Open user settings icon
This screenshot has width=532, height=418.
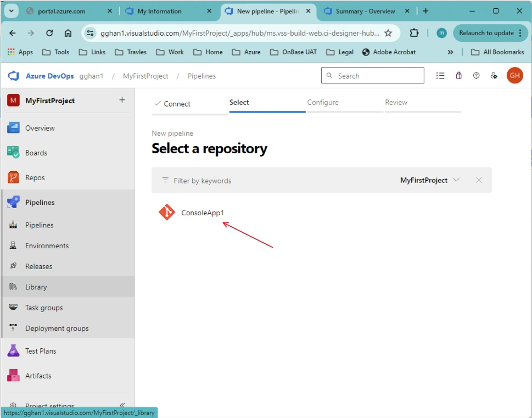[494, 75]
